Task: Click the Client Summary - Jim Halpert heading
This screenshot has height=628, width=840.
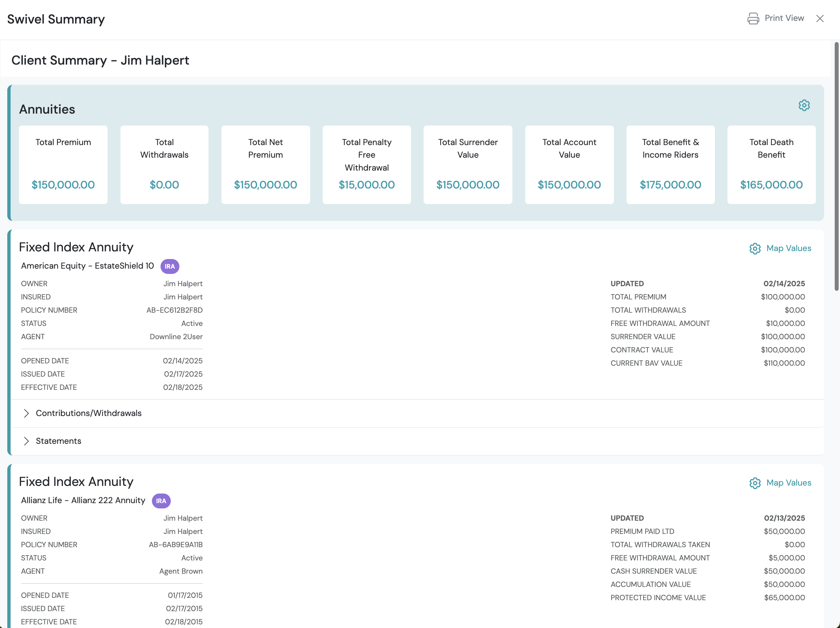Action: 100,60
